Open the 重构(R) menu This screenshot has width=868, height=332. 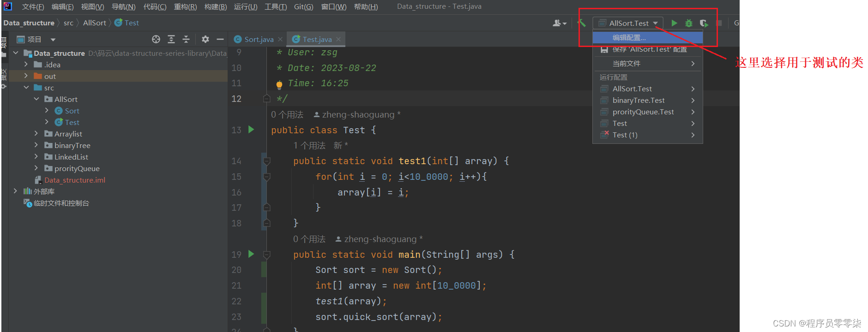pyautogui.click(x=185, y=6)
